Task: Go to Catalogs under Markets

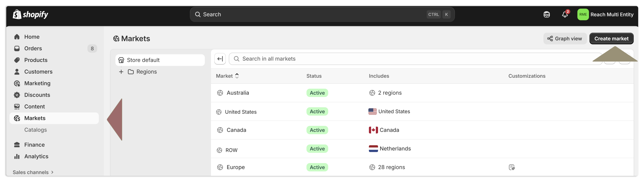Action: click(x=36, y=130)
